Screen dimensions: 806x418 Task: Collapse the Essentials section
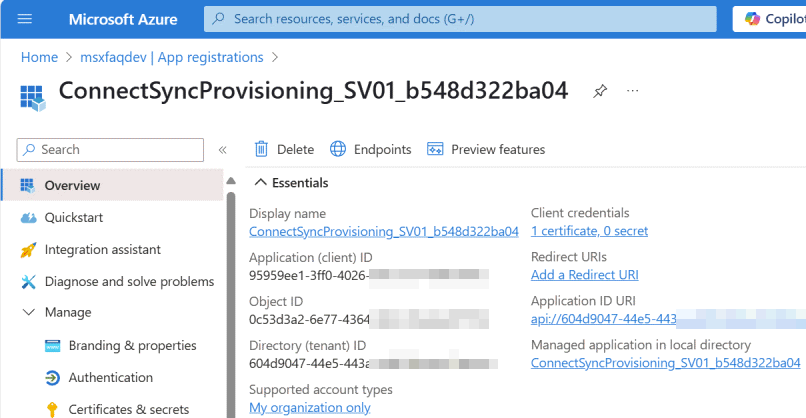261,183
